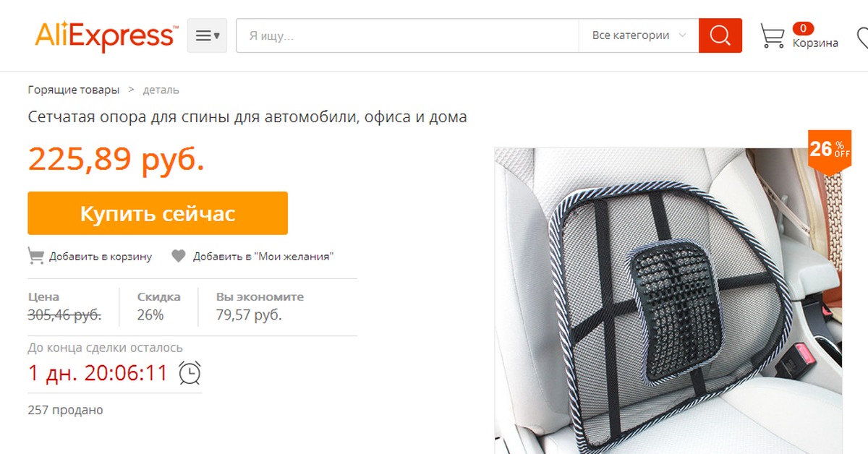Click the alarm clock countdown icon

[x=190, y=373]
